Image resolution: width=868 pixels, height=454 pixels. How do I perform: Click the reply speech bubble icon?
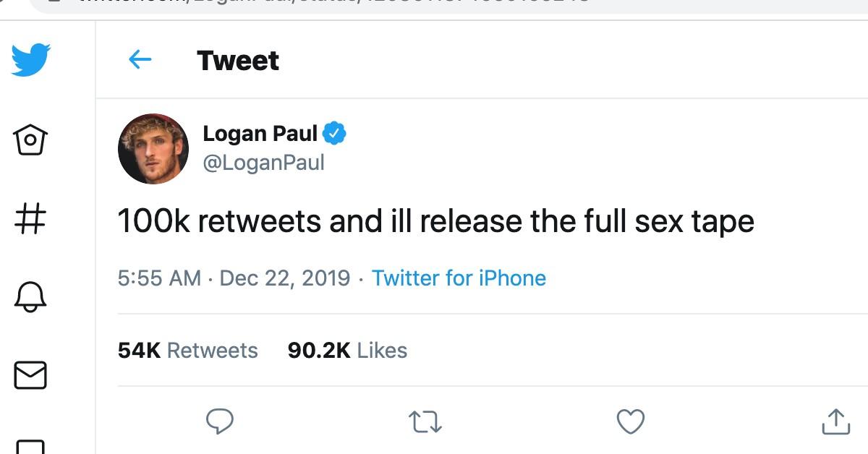221,419
